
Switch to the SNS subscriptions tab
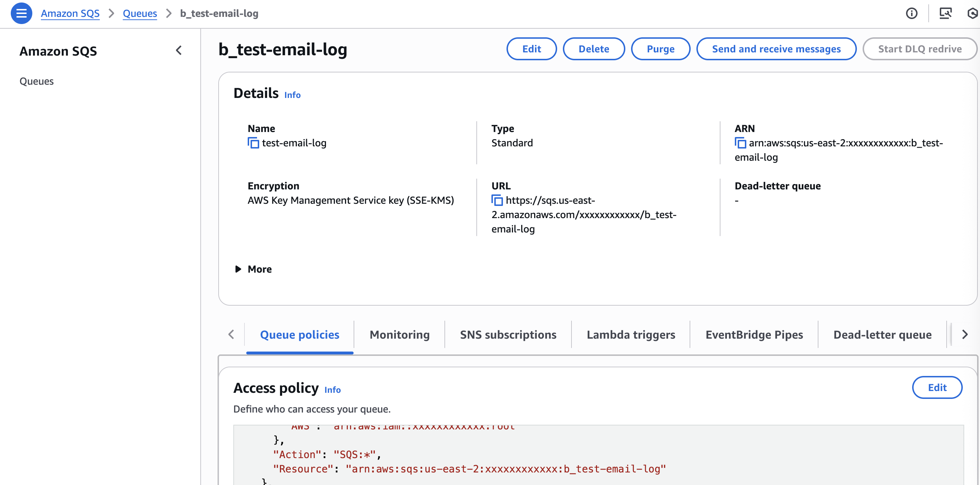[x=508, y=334]
